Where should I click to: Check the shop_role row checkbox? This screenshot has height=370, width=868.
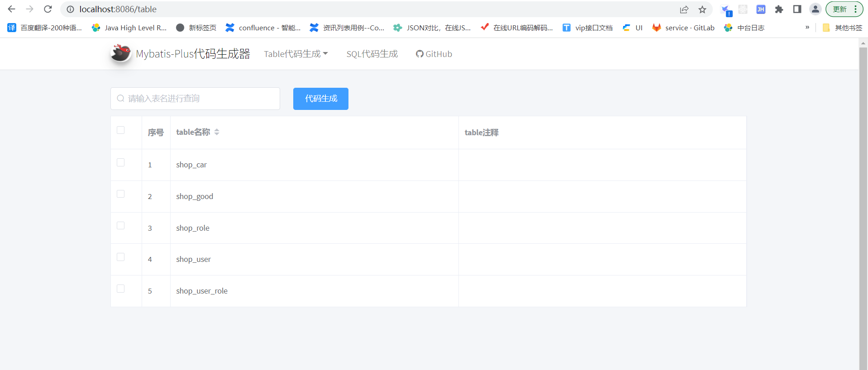point(120,226)
